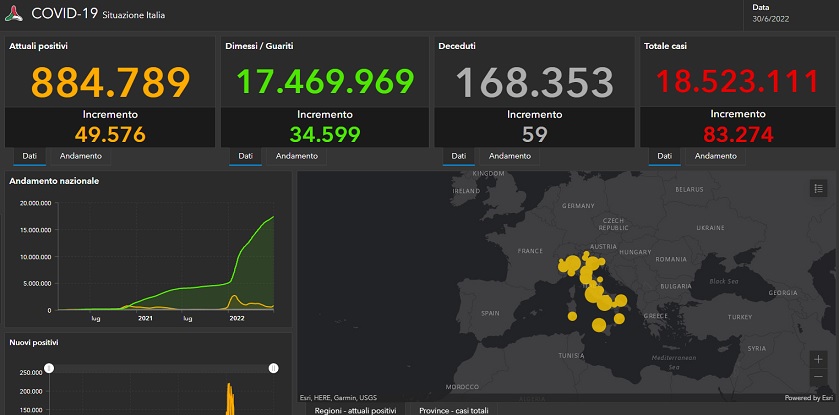This screenshot has height=415, width=839.
Task: Select Andamento tab under Dimessi / Guariti
Action: click(x=296, y=156)
